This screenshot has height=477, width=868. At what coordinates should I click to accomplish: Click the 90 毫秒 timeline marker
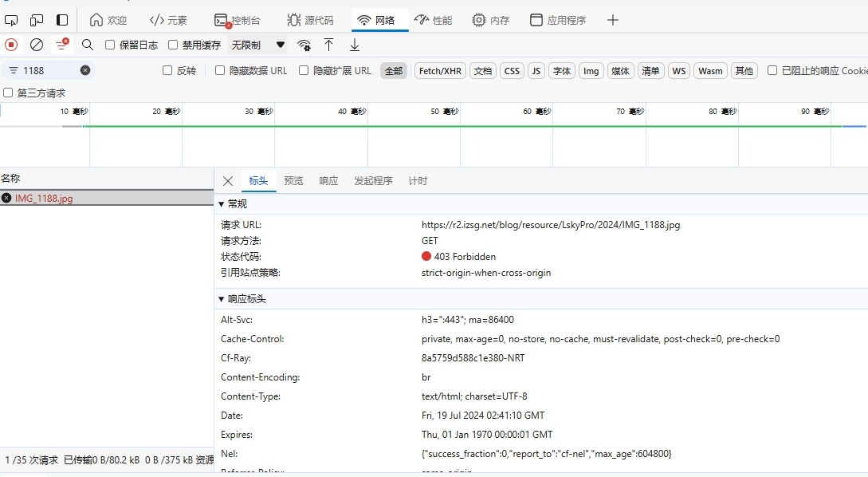815,112
